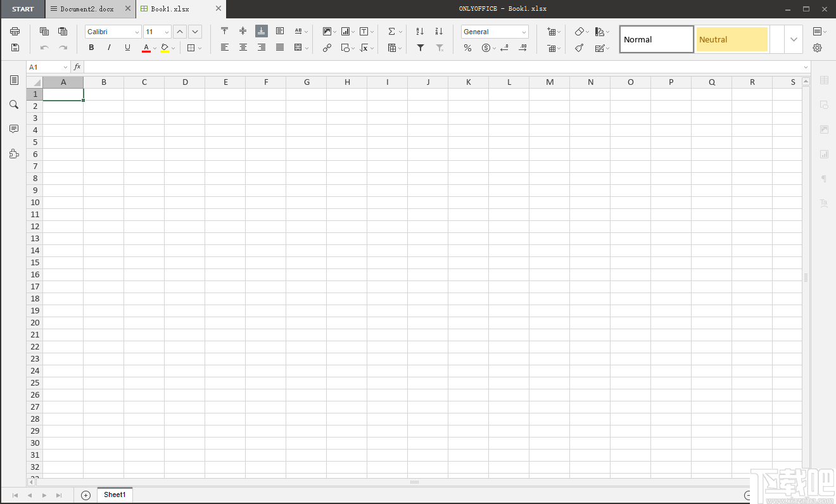Enable a filter on selected cells
The height and width of the screenshot is (504, 836).
420,47
